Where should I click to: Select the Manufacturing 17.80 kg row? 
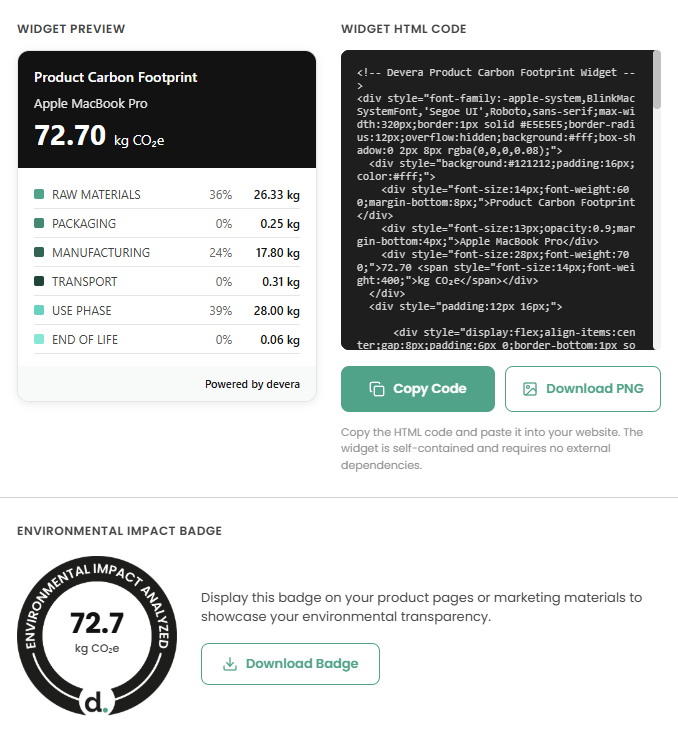tap(167, 253)
